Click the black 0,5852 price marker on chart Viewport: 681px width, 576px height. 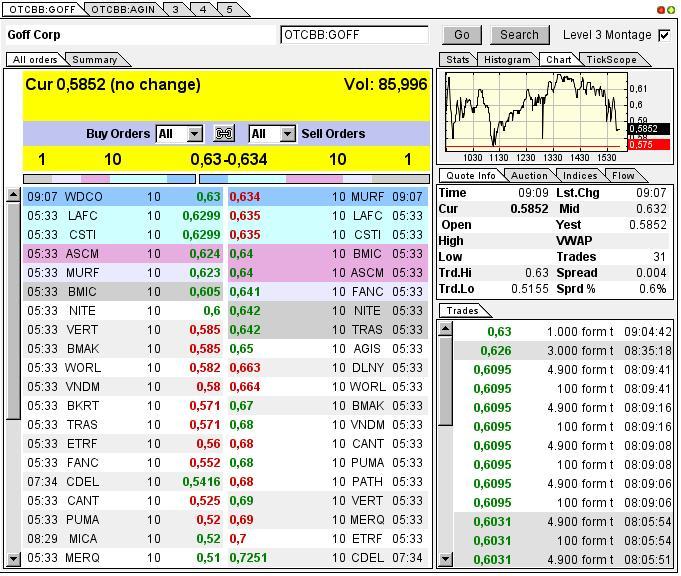click(649, 129)
